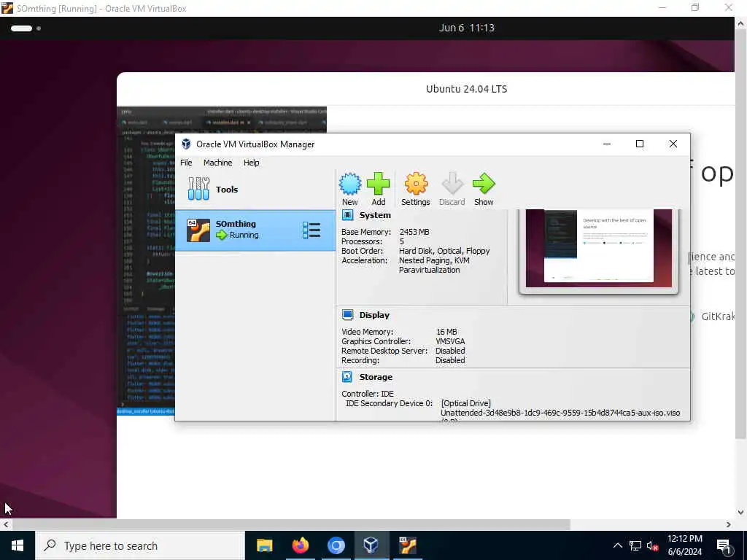The height and width of the screenshot is (560, 747).
Task: Switch to VirtualBox Manager taskbar icon
Action: 371,545
